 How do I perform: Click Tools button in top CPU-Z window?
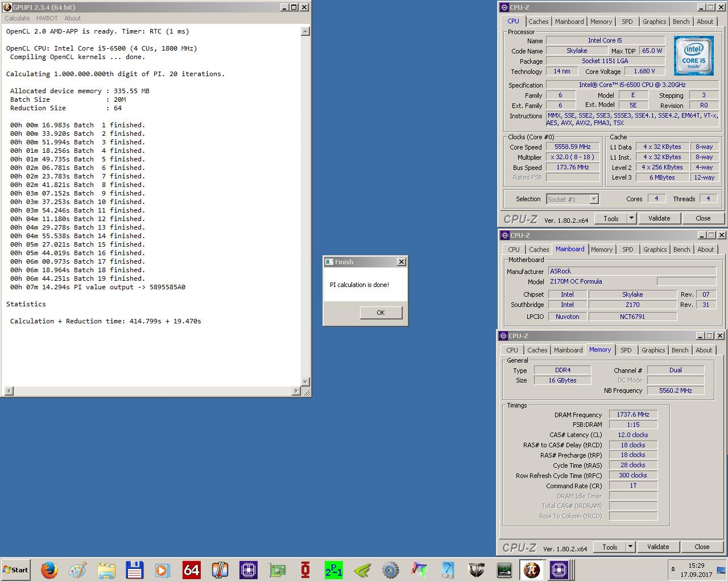[x=611, y=218]
